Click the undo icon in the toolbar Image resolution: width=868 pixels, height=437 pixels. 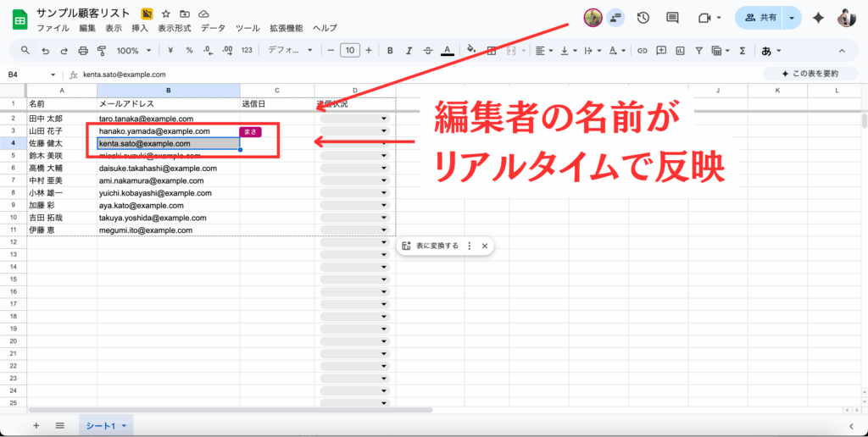coord(45,51)
